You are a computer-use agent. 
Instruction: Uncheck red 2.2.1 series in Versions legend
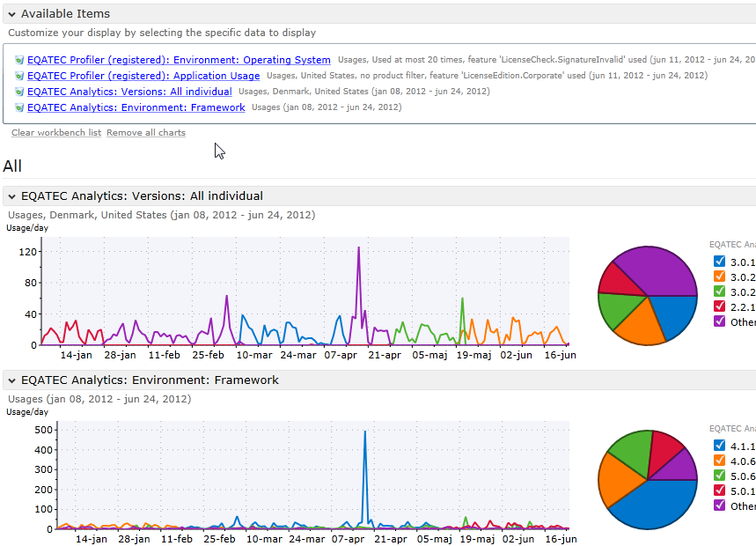719,306
